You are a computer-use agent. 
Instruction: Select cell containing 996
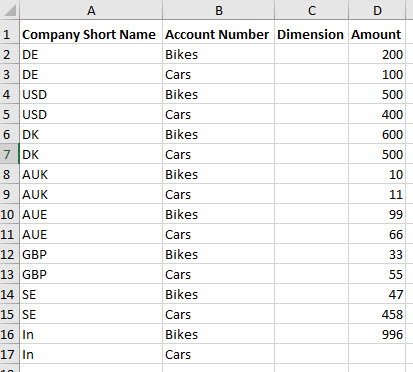click(377, 334)
